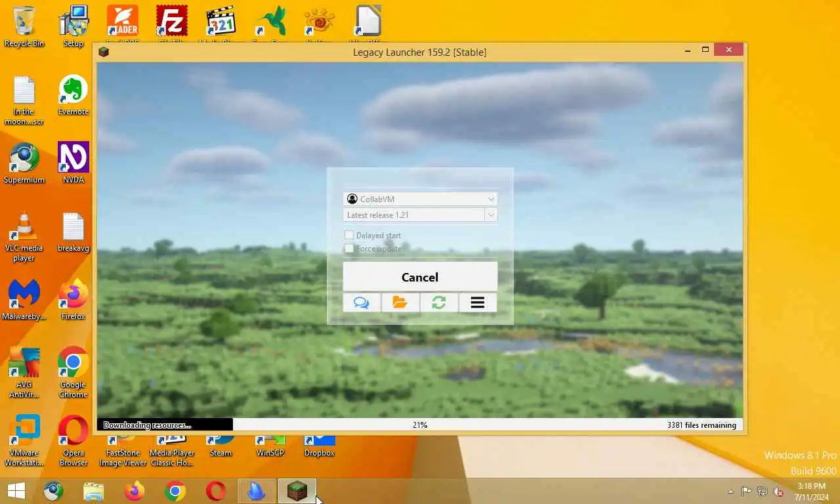Cancel the resource download
The height and width of the screenshot is (504, 840).
(x=420, y=277)
